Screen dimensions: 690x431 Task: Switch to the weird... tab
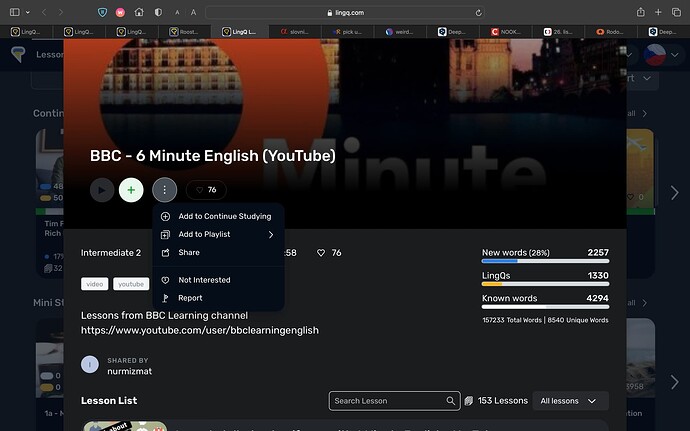(400, 32)
